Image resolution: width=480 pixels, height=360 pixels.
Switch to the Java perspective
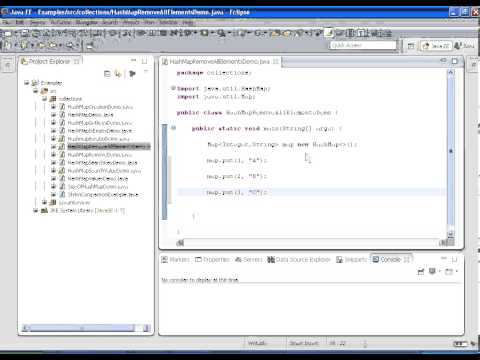(x=464, y=45)
